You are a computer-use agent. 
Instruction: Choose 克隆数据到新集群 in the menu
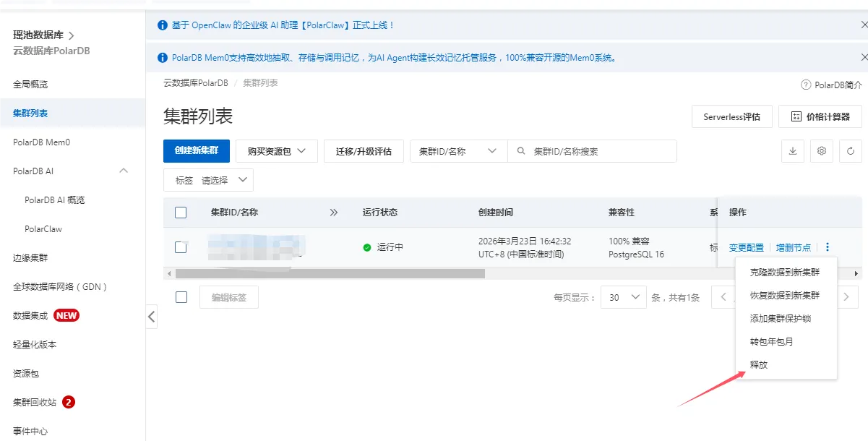click(786, 271)
